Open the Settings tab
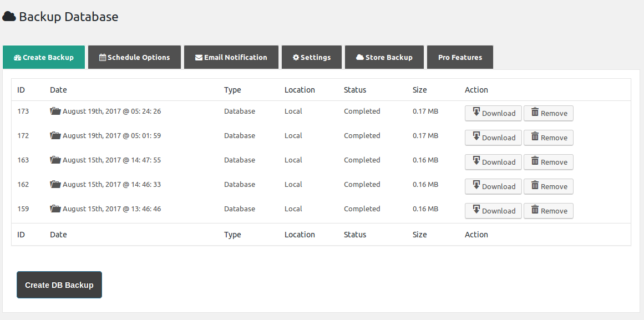Image resolution: width=644 pixels, height=320 pixels. click(x=311, y=57)
